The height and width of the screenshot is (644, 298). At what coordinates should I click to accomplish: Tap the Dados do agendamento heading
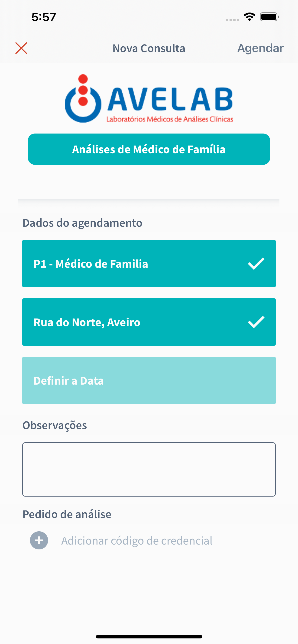82,223
